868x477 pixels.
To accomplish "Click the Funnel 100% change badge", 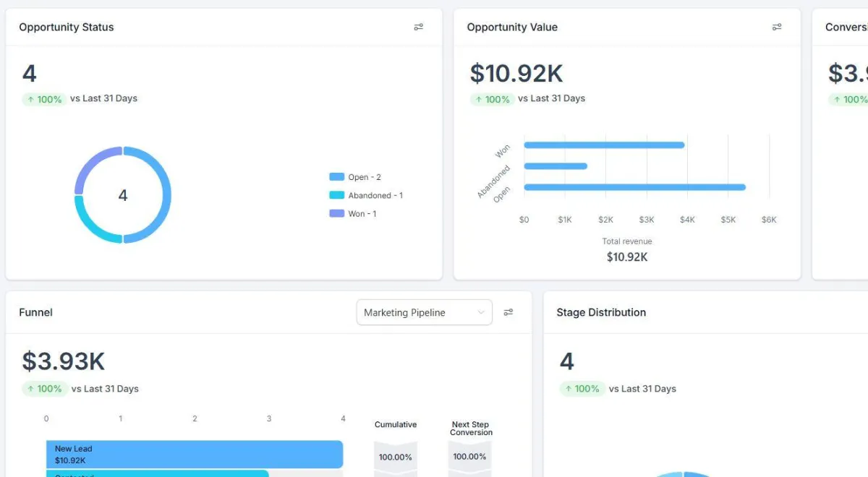I will tap(44, 389).
